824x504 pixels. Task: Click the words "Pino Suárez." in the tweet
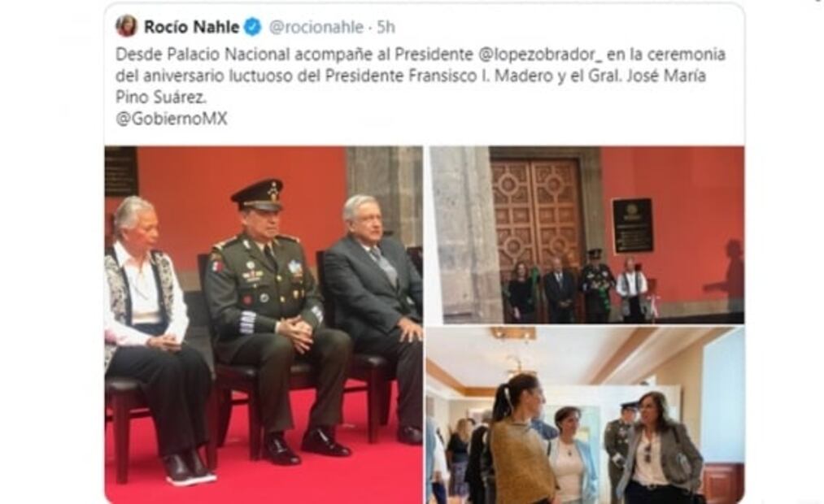pos(161,97)
